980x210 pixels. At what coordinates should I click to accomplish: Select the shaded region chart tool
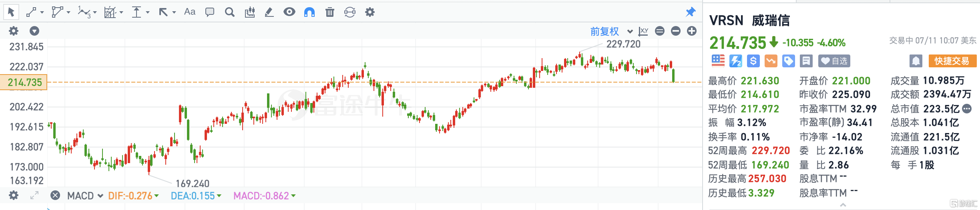[110, 12]
